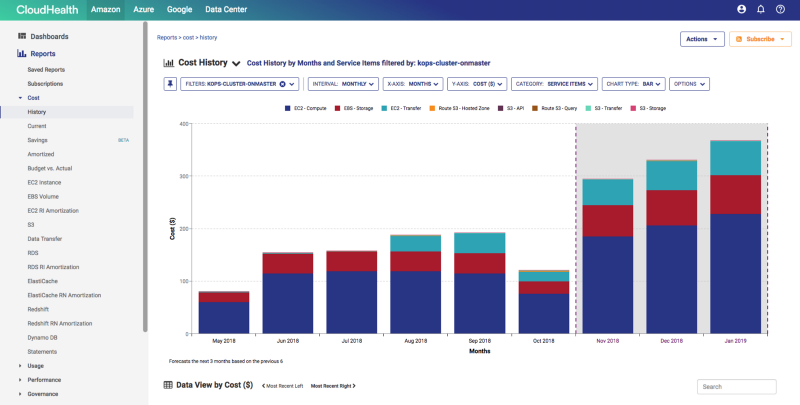Open Saved Reports in sidebar
This screenshot has height=405, width=800.
[46, 70]
